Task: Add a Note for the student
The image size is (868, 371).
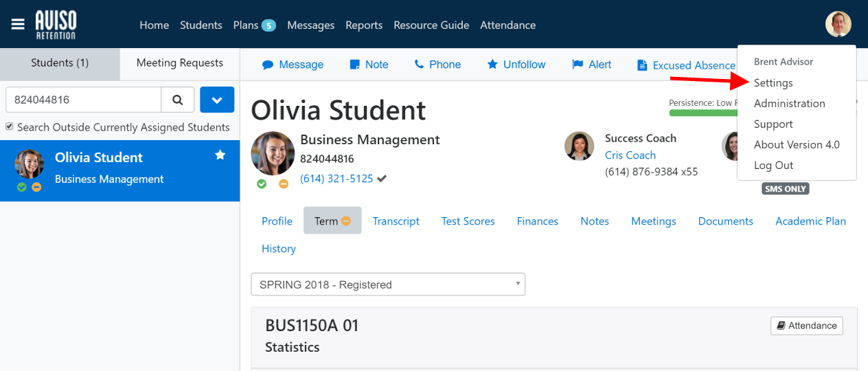Action: (x=369, y=65)
